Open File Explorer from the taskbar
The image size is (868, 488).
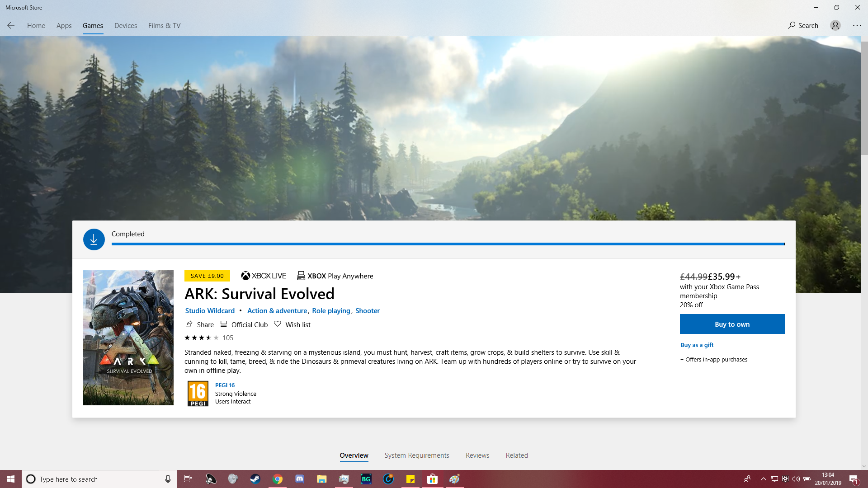[x=321, y=479]
